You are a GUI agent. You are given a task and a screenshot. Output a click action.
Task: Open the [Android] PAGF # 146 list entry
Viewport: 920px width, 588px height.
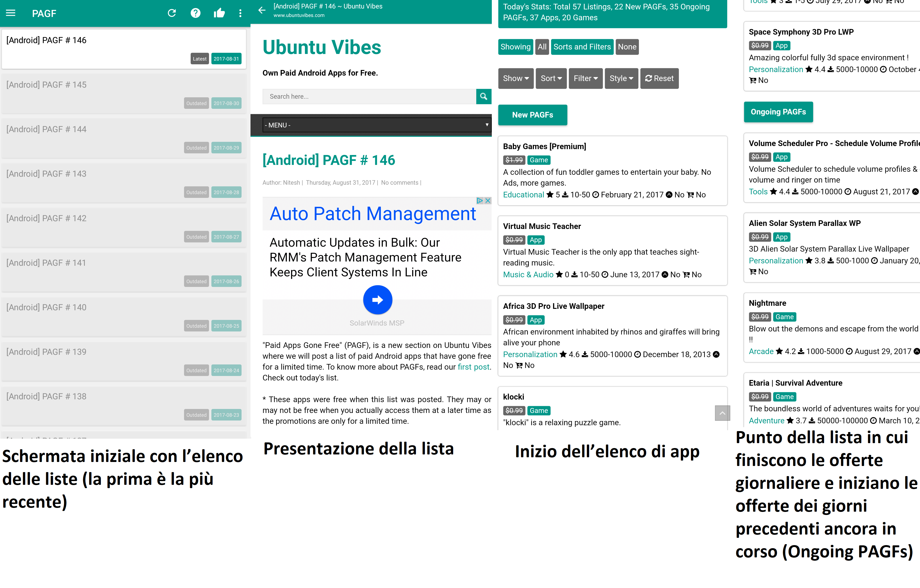[x=124, y=49]
